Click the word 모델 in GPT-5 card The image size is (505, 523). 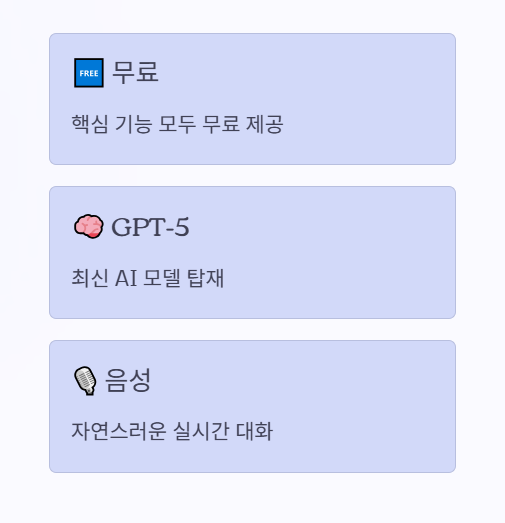[162, 278]
